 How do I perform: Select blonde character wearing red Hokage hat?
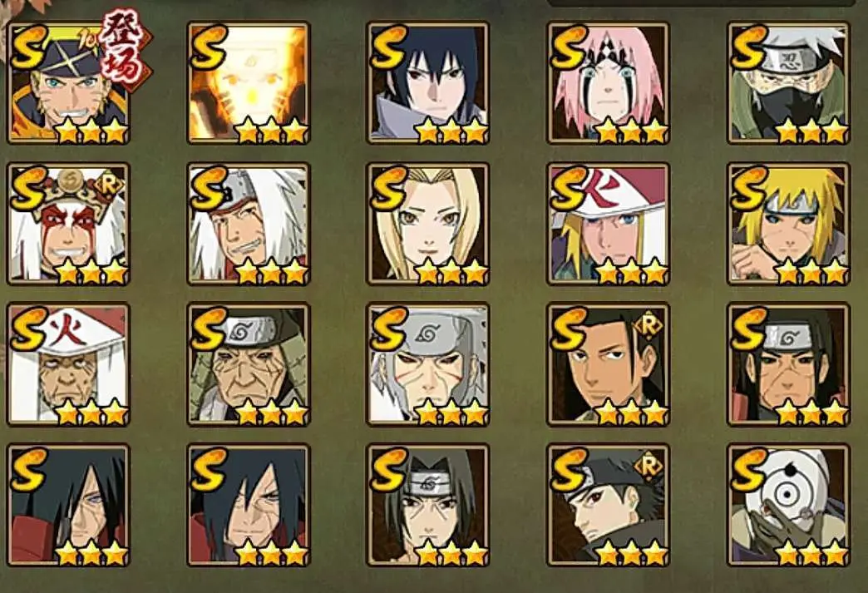pos(608,224)
